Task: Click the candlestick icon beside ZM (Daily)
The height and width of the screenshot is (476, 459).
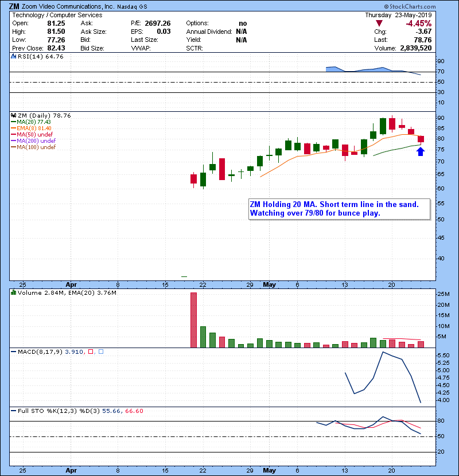Action: [14, 115]
